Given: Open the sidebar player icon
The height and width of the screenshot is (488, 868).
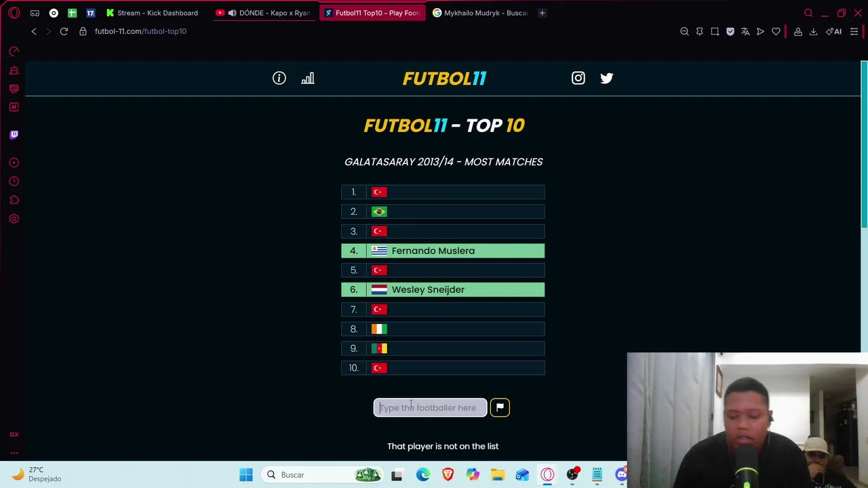Looking at the screenshot, I should click(14, 163).
